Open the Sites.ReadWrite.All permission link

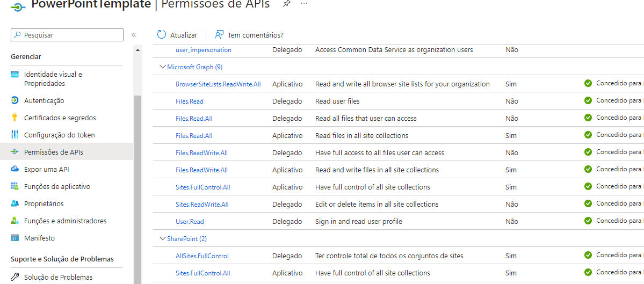click(x=202, y=205)
